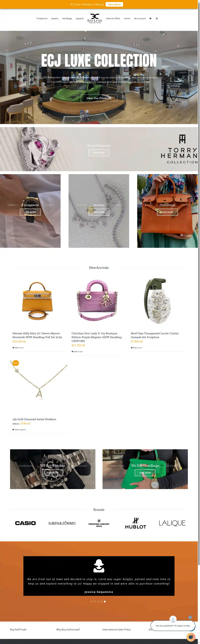Click Select options for Initial Necklace
The width and height of the screenshot is (200, 644).
pos(19,429)
